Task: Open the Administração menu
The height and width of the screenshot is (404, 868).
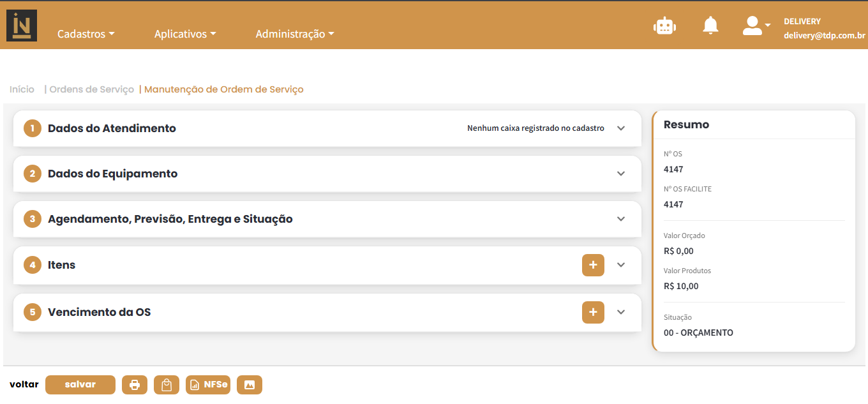Action: point(295,34)
